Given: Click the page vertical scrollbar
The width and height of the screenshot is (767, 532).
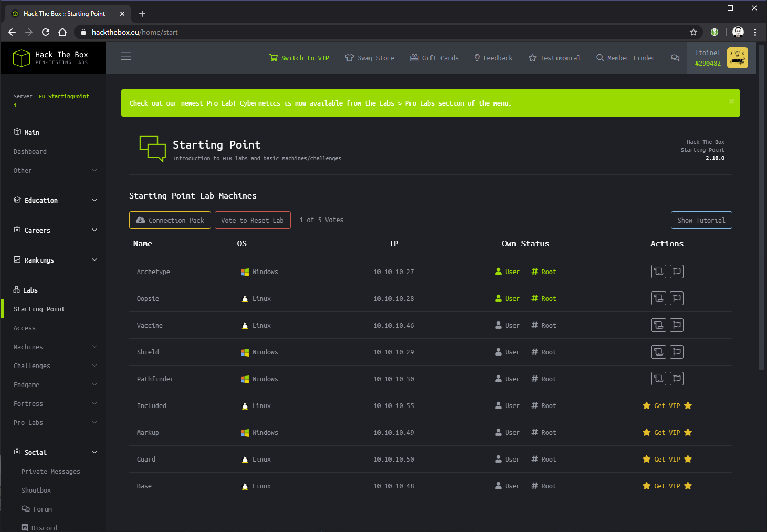Looking at the screenshot, I should 761,207.
